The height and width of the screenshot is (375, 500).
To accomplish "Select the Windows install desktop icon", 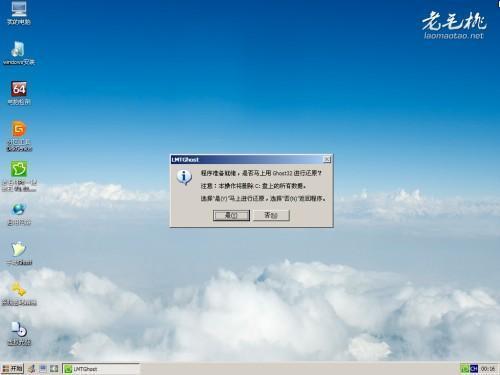I will coord(19,53).
